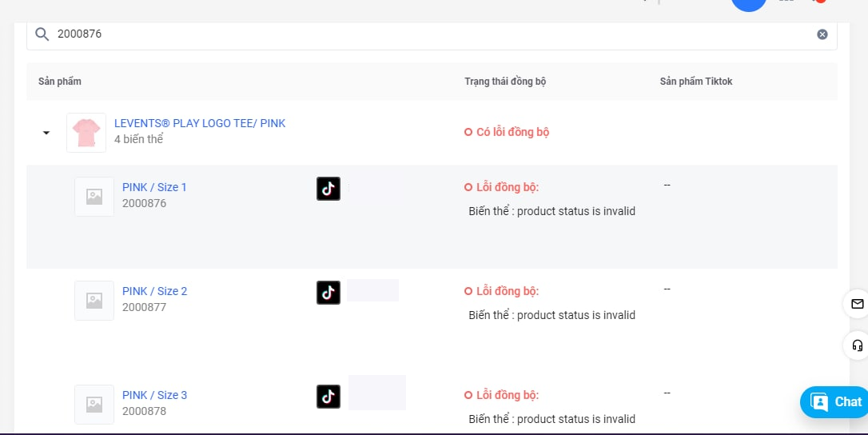Click placeholder image of PINK / Size 3
Viewport: 868px width, 435px height.
click(x=94, y=405)
